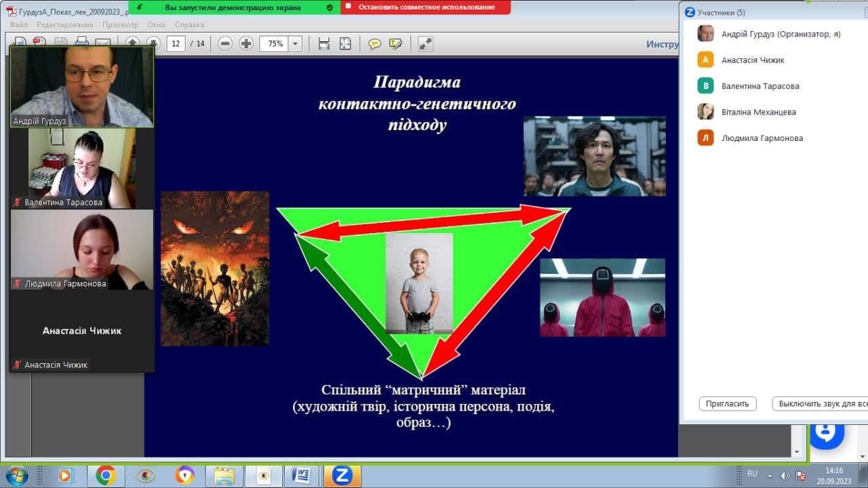The height and width of the screenshot is (488, 868).
Task: Click the zoom in plus icon
Action: click(x=246, y=44)
